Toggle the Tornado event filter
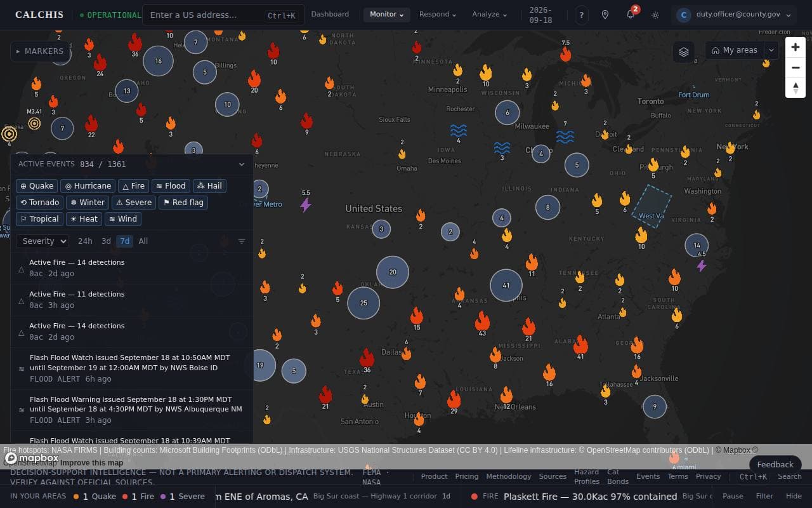The width and height of the screenshot is (812, 508). point(39,203)
